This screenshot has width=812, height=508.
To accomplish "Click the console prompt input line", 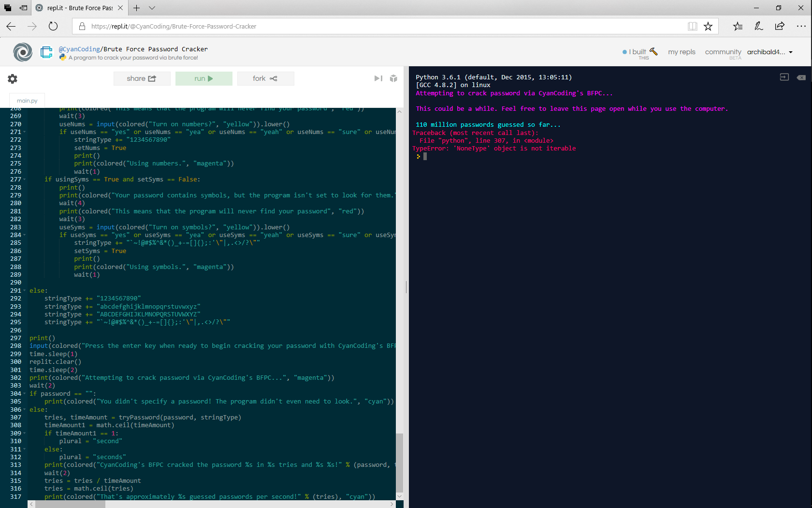I will point(609,156).
